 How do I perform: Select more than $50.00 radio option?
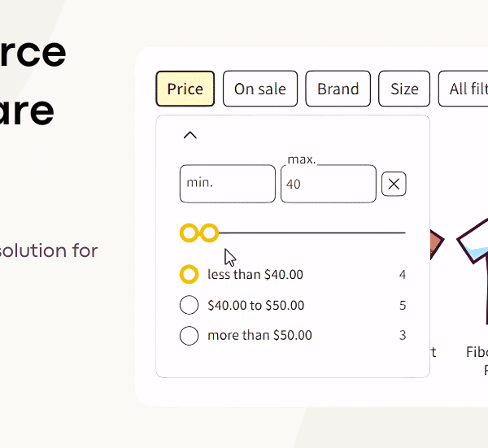click(x=189, y=335)
